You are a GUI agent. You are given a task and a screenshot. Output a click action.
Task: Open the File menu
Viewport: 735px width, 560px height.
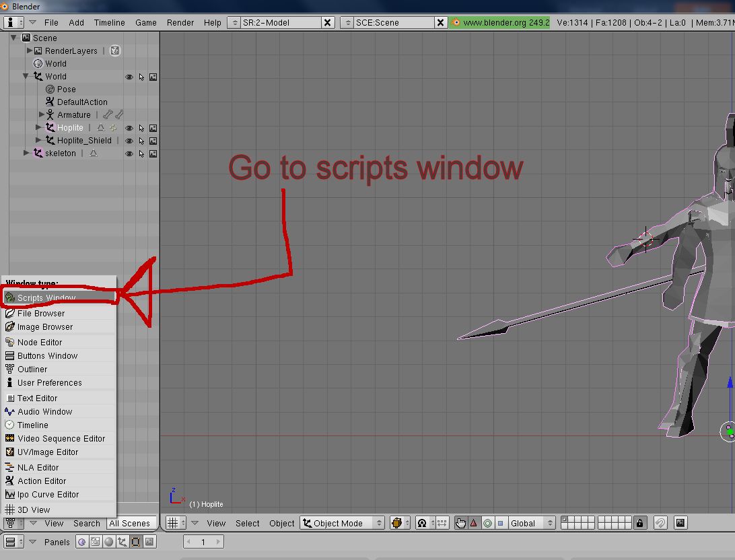pyautogui.click(x=51, y=22)
